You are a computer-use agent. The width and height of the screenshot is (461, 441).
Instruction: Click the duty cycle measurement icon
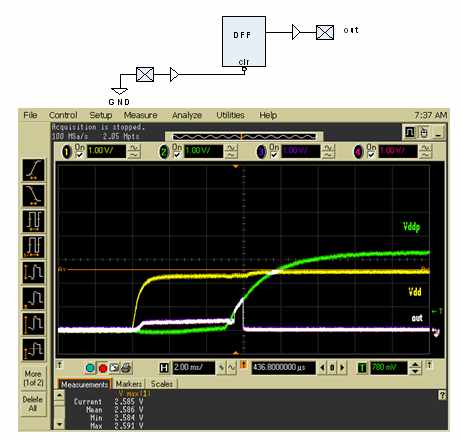coord(34,324)
